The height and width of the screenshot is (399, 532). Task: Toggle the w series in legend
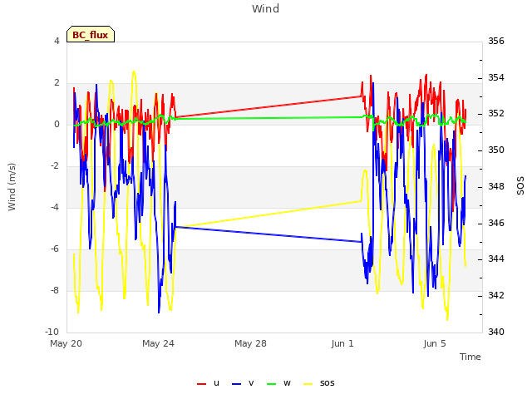coord(279,383)
